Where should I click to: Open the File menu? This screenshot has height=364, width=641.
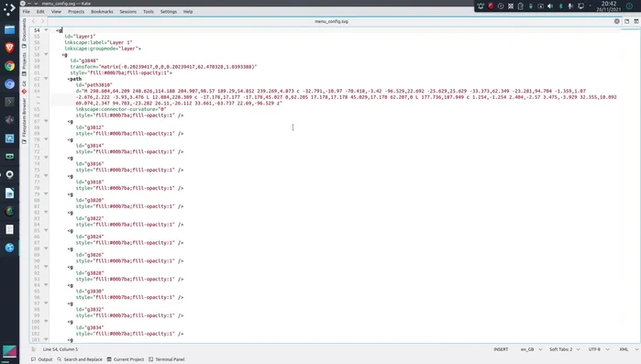coord(27,11)
